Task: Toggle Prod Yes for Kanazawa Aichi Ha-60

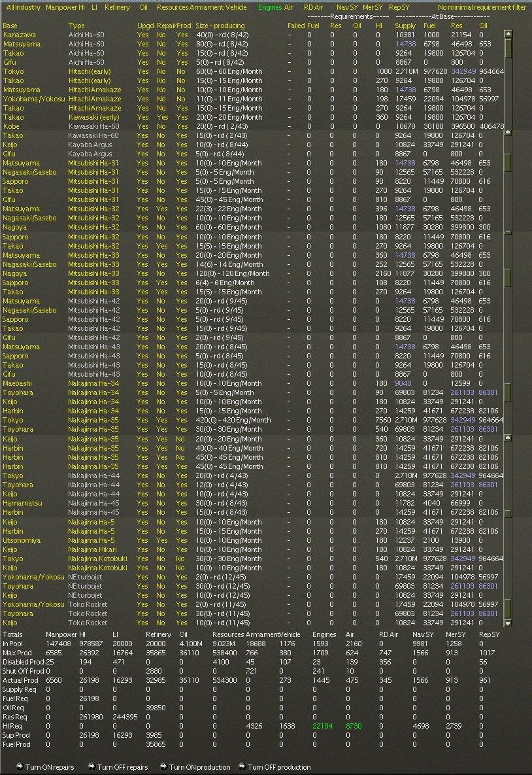Action: pos(182,35)
